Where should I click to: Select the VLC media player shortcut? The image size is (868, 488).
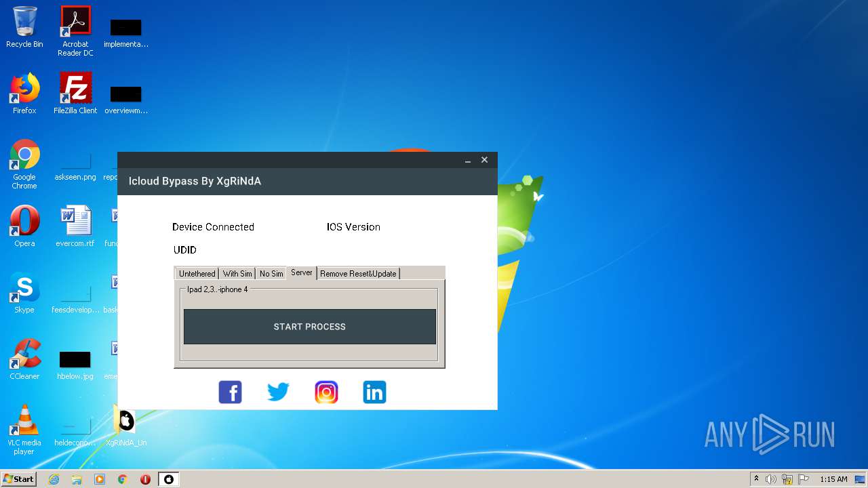click(24, 430)
